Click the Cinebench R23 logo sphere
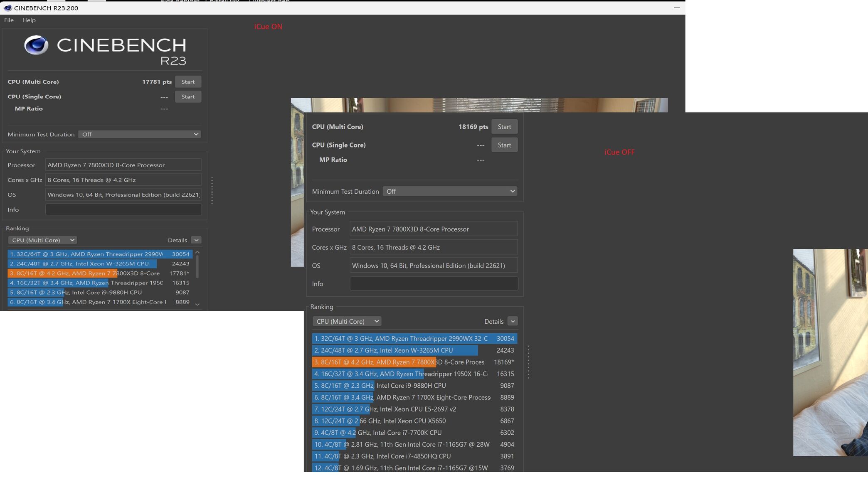868x480 pixels. point(36,45)
